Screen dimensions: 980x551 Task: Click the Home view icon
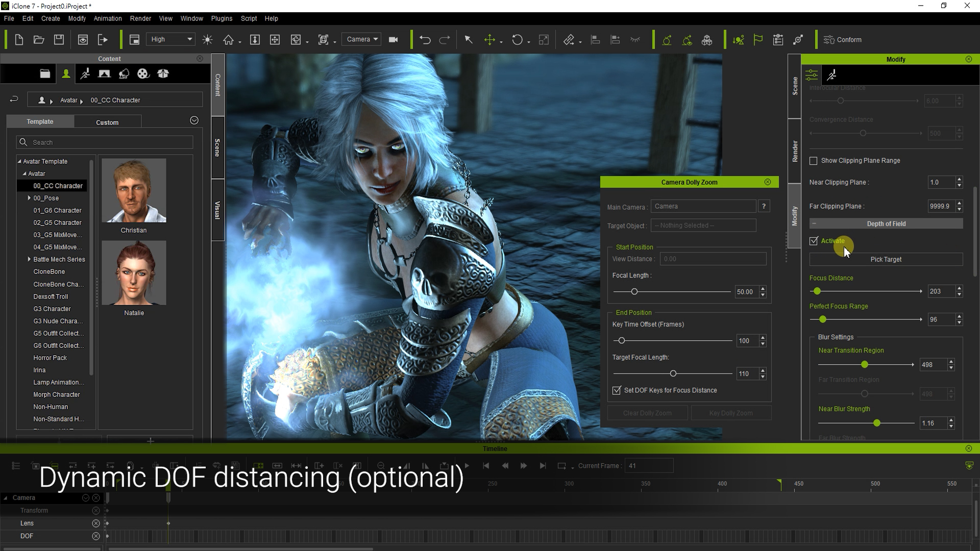228,40
